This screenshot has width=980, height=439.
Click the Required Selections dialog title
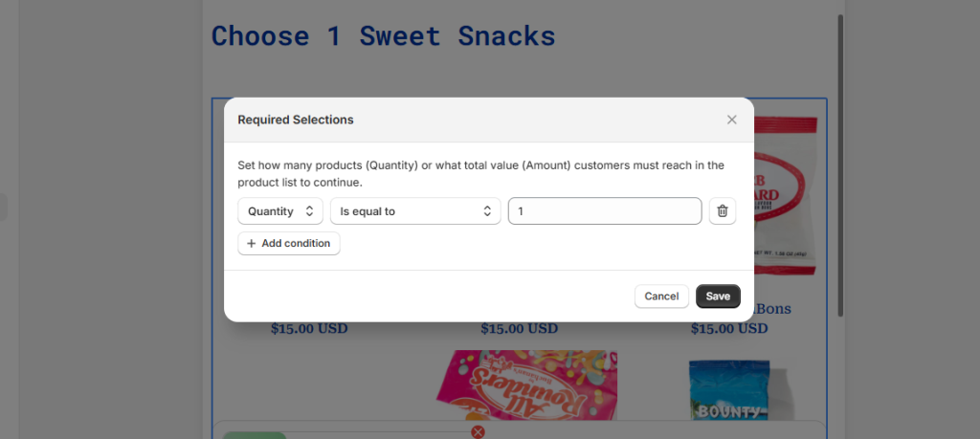[x=296, y=120]
